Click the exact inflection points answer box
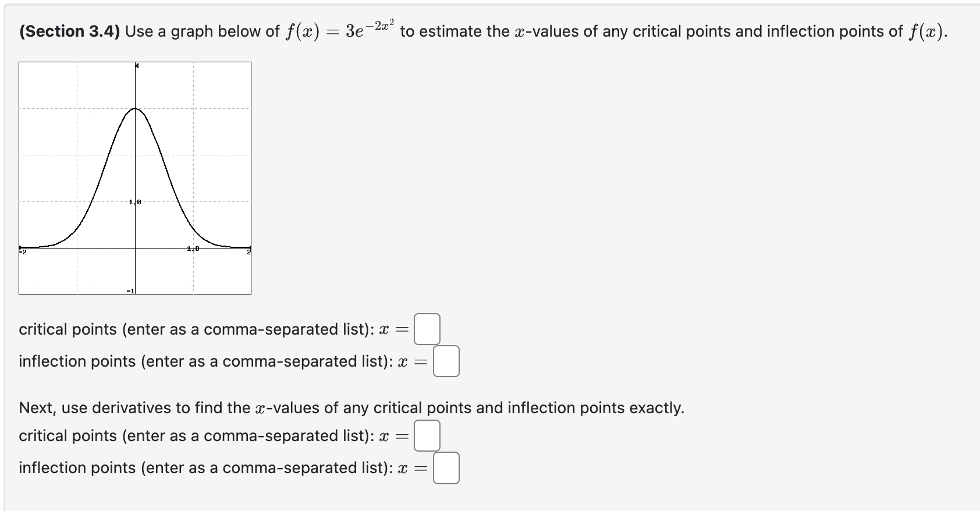 446,469
